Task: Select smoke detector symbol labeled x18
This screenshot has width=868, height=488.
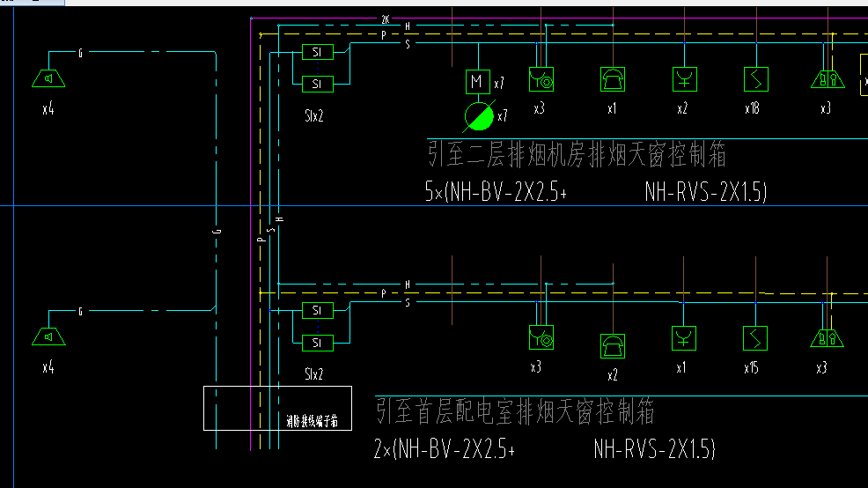Action: [755, 79]
